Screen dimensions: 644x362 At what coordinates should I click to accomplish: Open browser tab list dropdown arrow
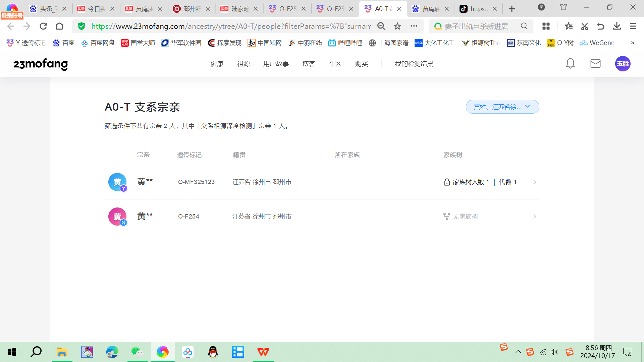[x=541, y=7]
